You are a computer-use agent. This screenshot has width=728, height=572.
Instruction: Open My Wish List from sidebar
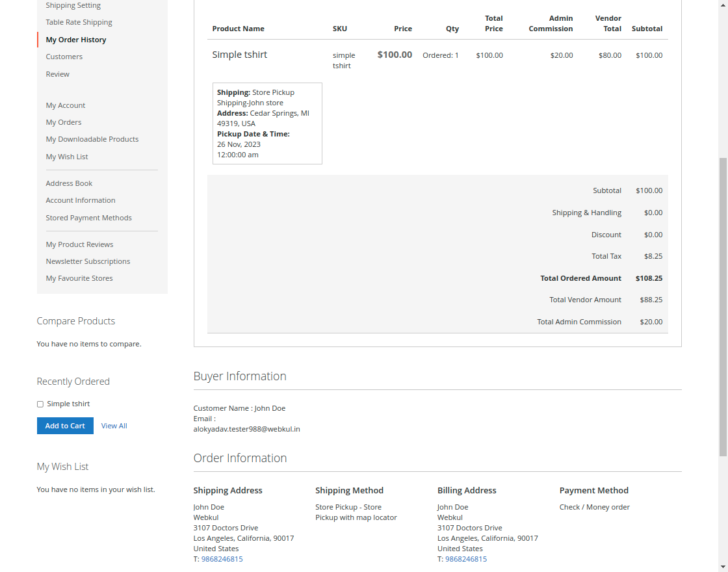(x=66, y=156)
